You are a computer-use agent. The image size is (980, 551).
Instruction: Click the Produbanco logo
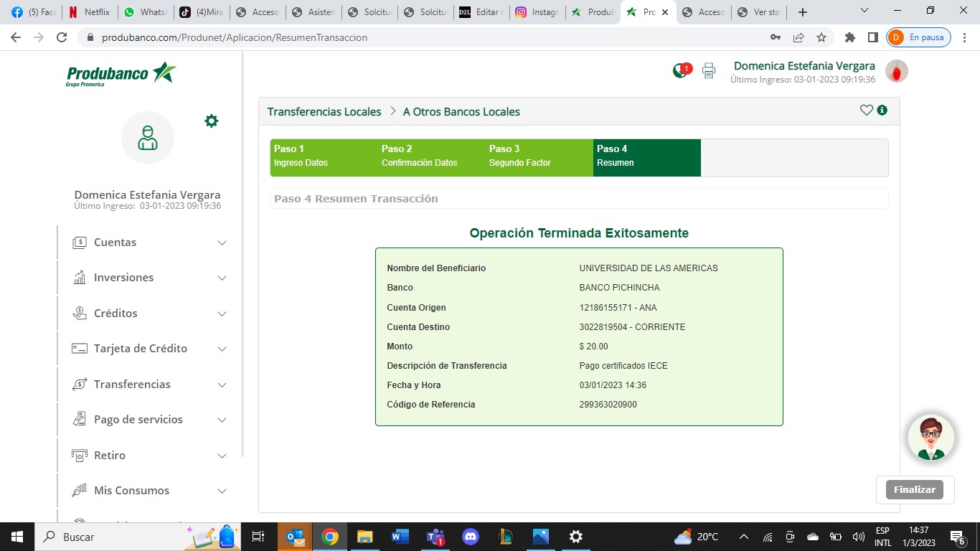121,74
